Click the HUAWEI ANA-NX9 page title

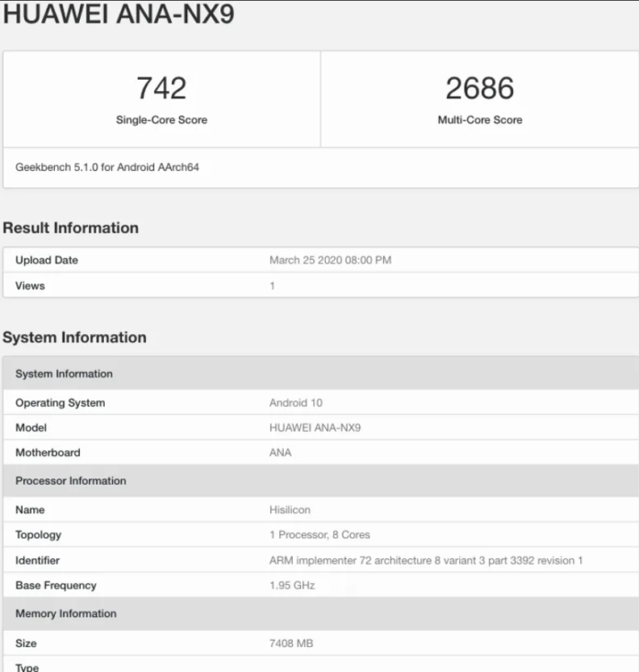(x=118, y=16)
